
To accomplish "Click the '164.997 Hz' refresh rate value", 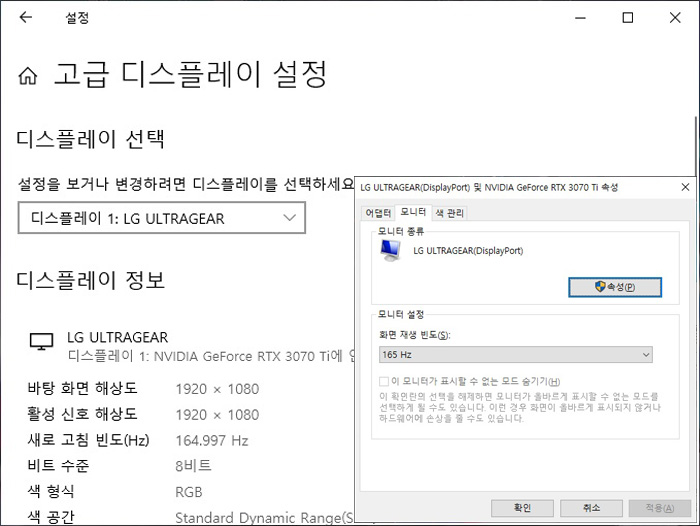I will coord(212,441).
